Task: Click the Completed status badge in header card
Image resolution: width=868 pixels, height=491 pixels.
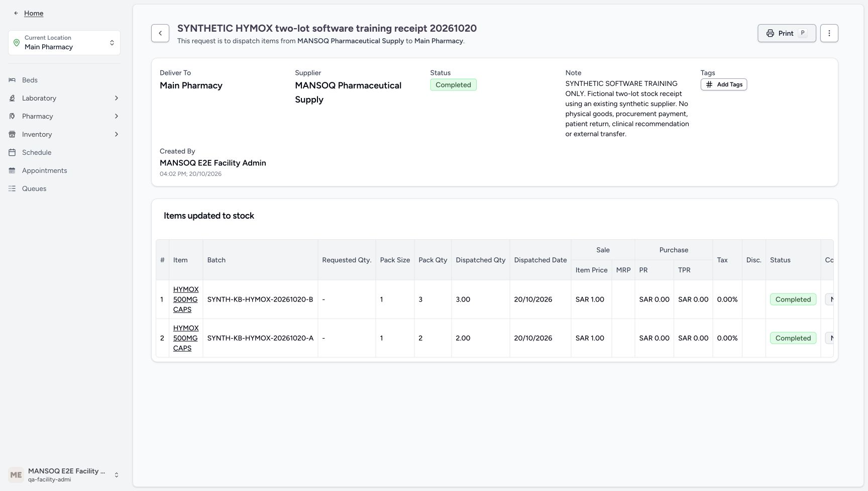Action: 453,85
